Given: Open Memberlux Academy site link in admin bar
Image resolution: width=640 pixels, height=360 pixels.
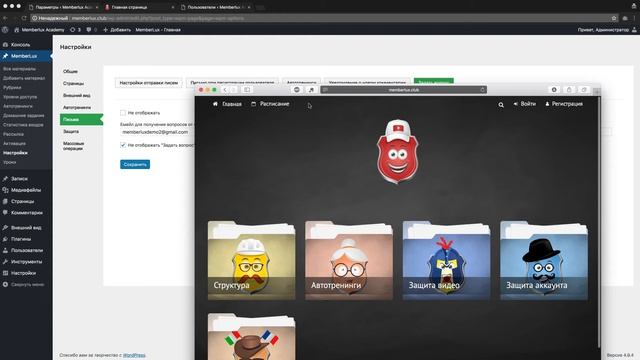Looking at the screenshot, I should click(39, 30).
